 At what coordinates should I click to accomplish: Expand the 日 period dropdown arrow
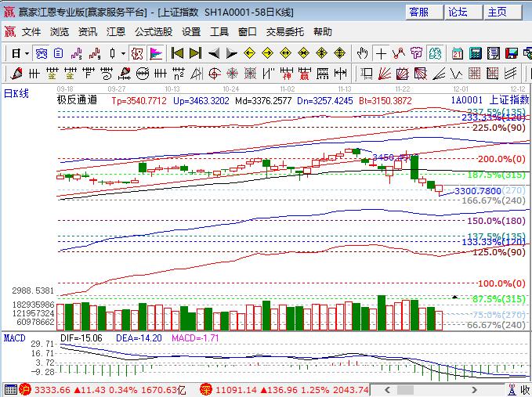point(26,53)
